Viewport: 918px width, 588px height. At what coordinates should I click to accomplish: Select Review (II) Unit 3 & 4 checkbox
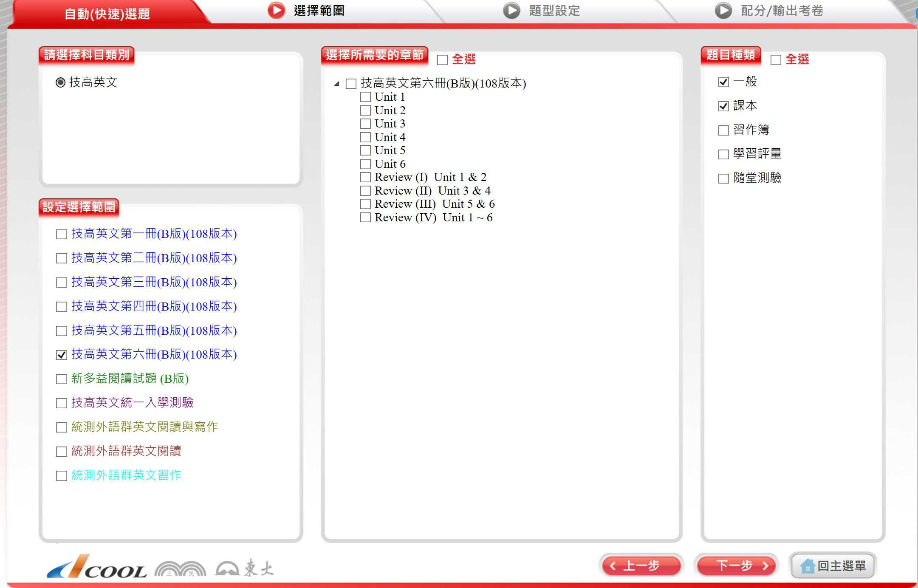(365, 191)
